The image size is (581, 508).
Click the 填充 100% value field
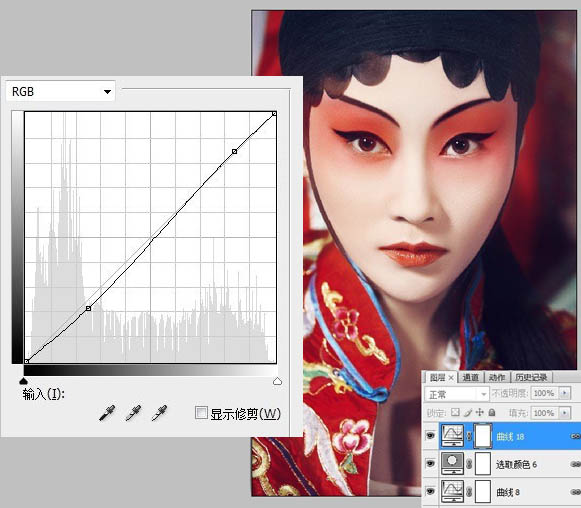coord(544,412)
